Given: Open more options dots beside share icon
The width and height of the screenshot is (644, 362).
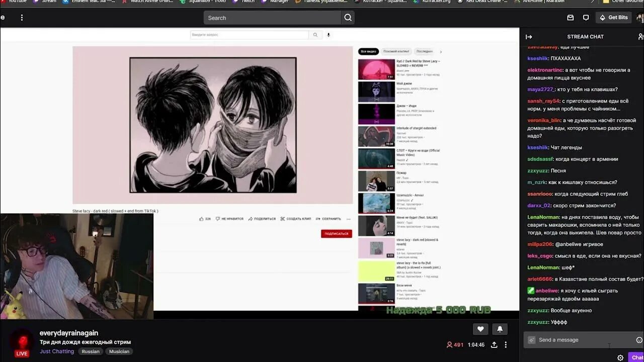Looking at the screenshot, I should [x=506, y=345].
